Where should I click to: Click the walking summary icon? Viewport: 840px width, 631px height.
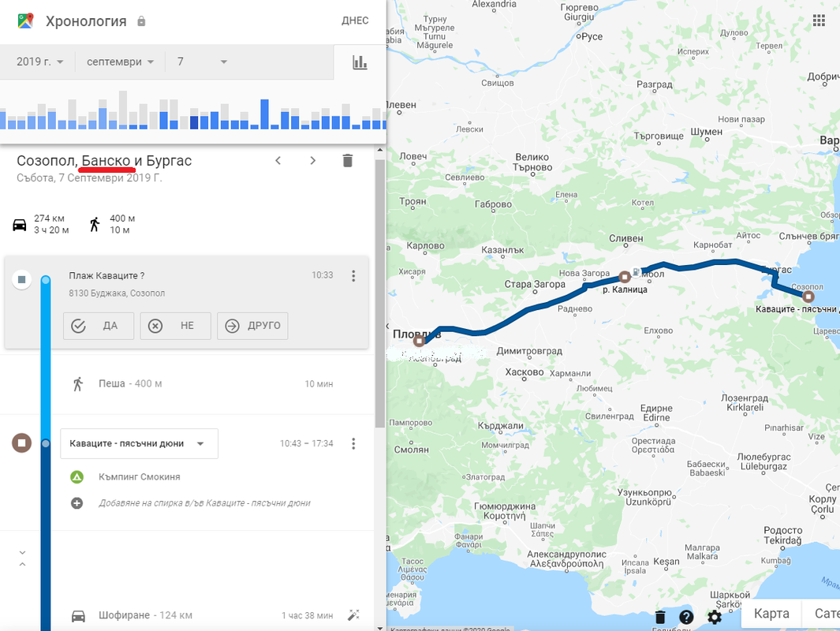[95, 225]
